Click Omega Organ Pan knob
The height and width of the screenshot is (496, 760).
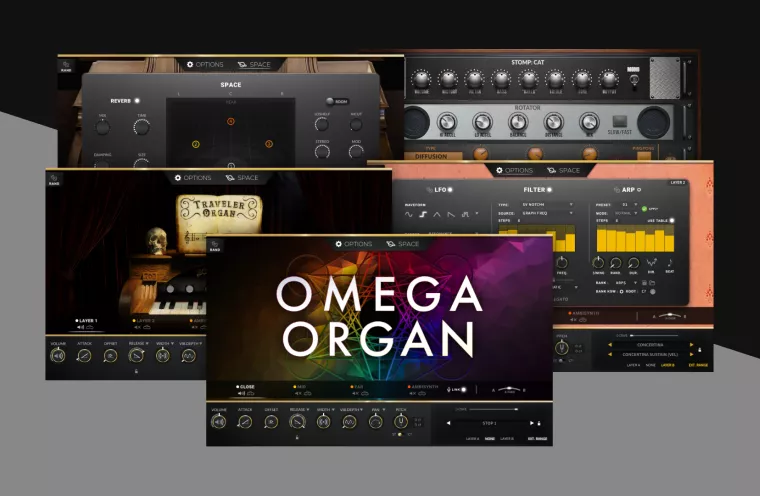pos(376,422)
